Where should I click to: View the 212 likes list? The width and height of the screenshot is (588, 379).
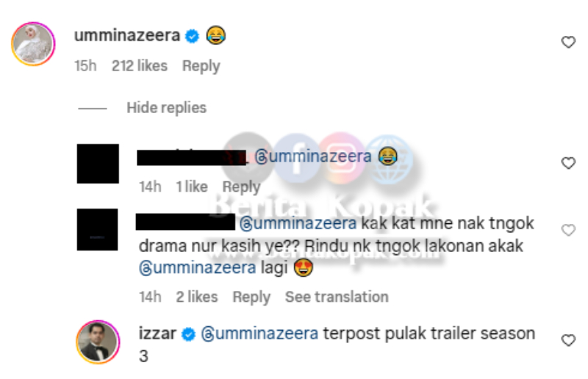click(x=140, y=66)
